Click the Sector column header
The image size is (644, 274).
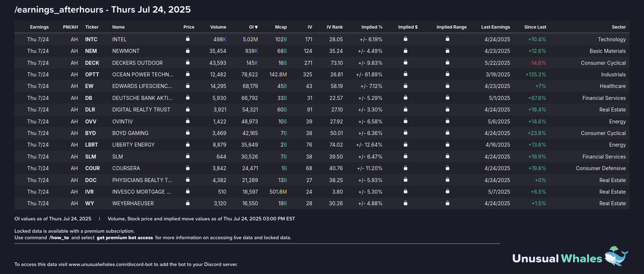(x=619, y=27)
